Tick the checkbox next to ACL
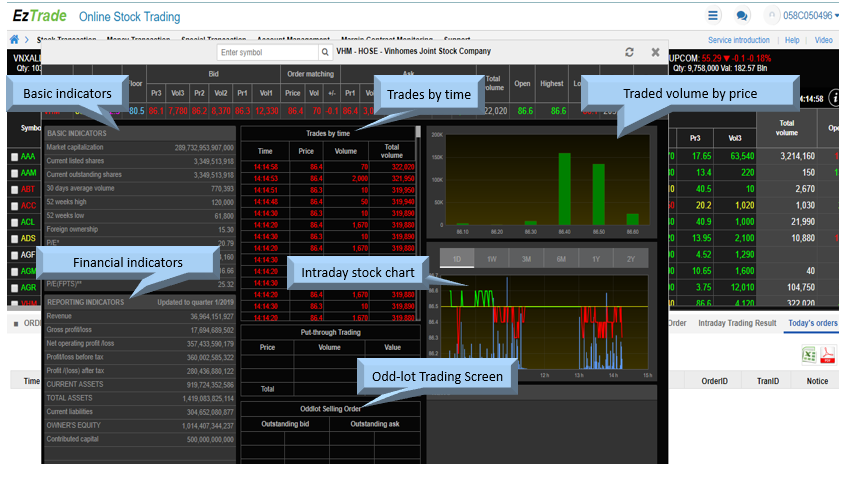 point(13,222)
